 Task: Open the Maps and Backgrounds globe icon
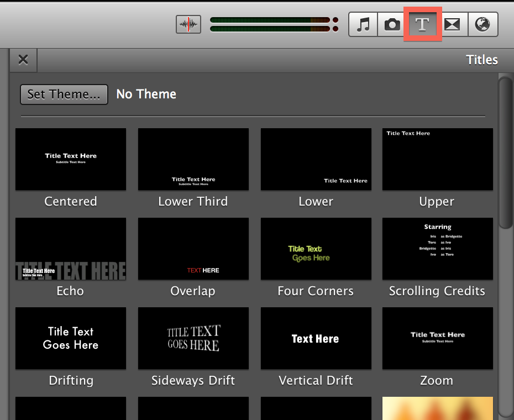483,24
